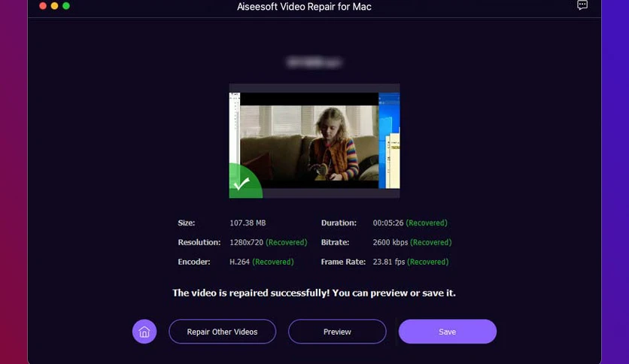Minimize the window with yellow button
629x364 pixels.
pyautogui.click(x=55, y=5)
